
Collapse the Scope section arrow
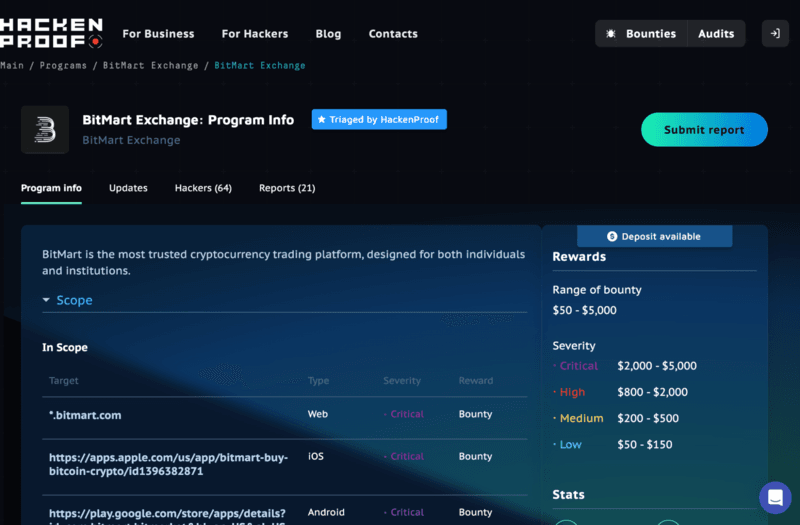[46, 300]
